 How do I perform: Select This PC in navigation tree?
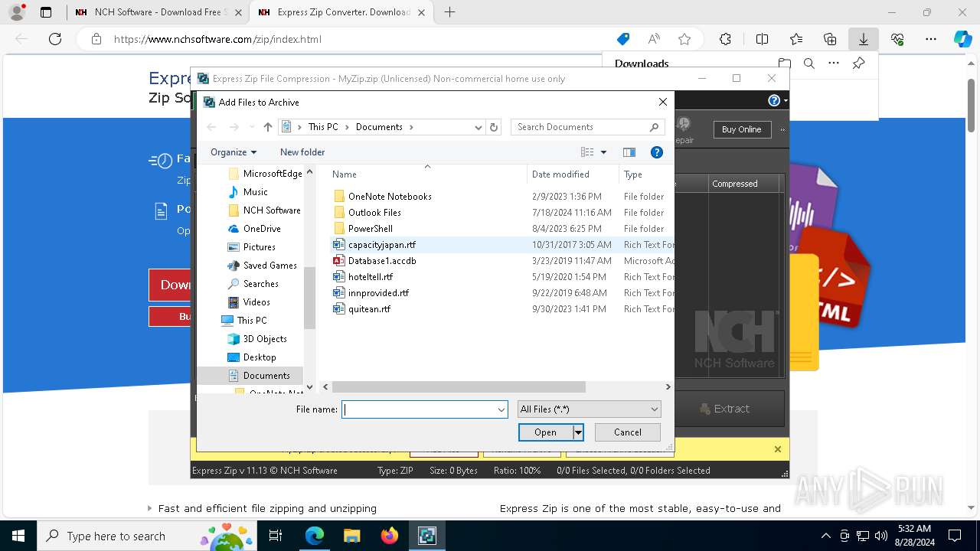(x=244, y=321)
